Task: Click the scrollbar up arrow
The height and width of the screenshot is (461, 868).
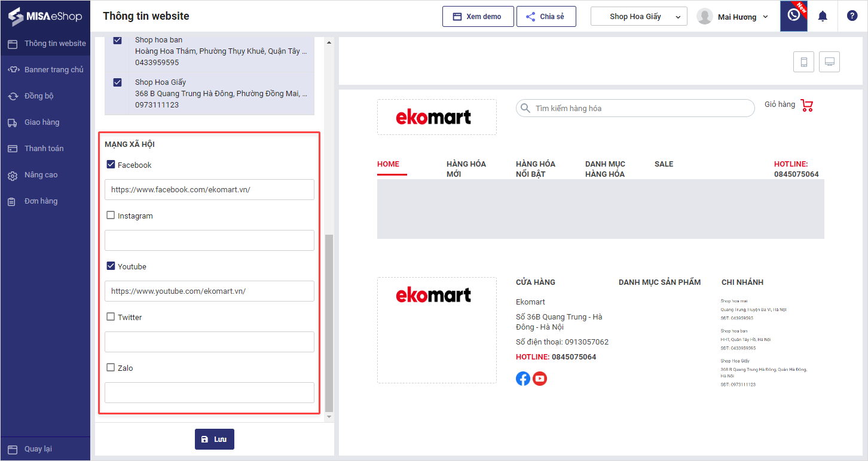Action: tap(329, 42)
